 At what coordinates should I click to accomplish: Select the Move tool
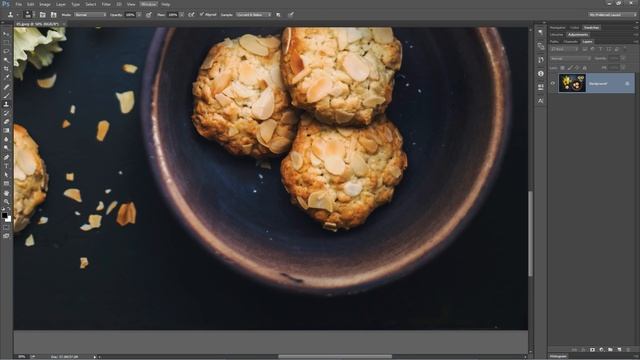click(x=6, y=34)
